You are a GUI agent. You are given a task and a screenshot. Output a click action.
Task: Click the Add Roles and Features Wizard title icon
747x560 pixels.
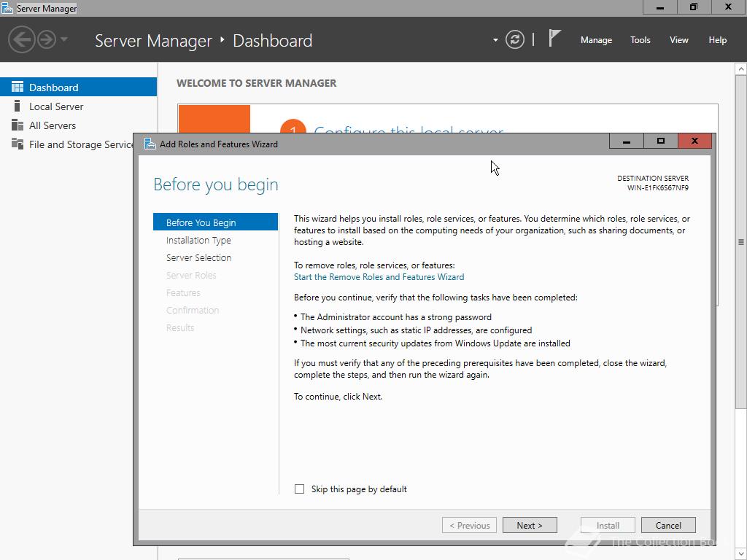tap(150, 144)
